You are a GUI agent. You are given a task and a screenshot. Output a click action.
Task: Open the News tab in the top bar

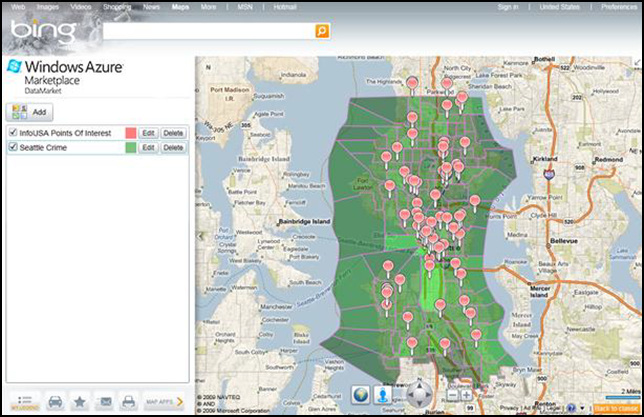pos(152,7)
